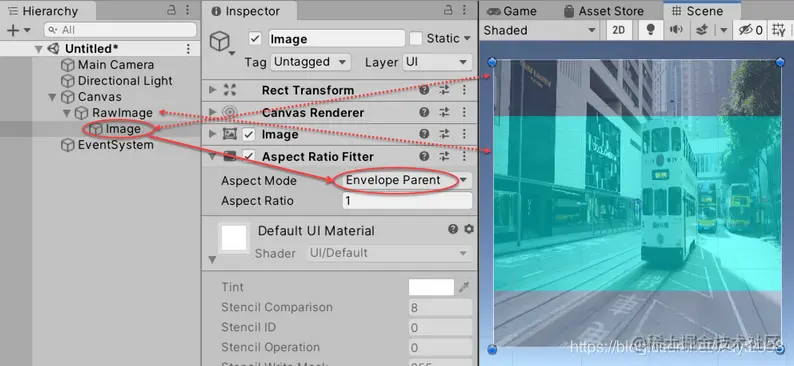Open the Shaded draw mode dropdown
The width and height of the screenshot is (794, 366).
pyautogui.click(x=540, y=30)
